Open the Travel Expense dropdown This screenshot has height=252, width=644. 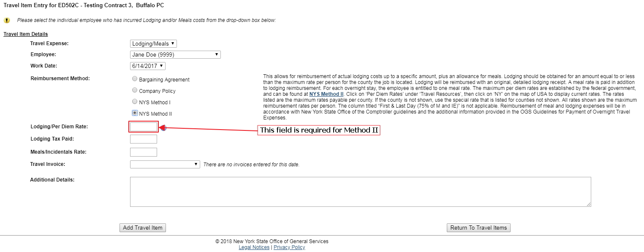[153, 43]
